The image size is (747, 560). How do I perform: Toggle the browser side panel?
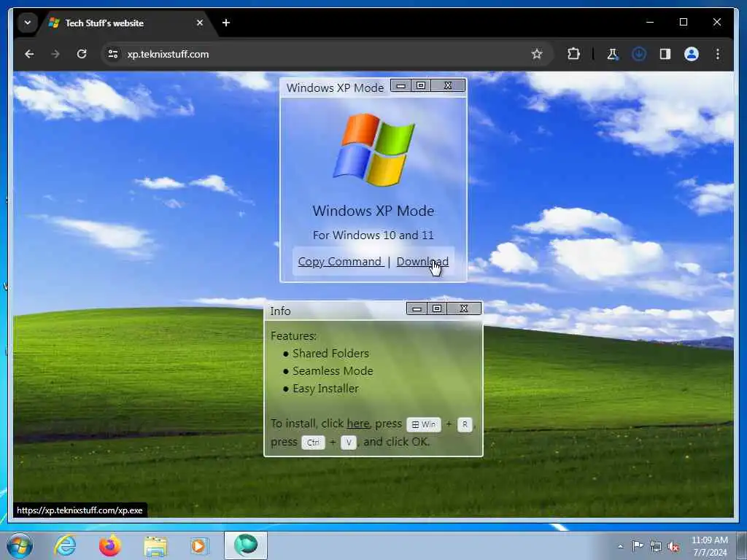coord(665,54)
